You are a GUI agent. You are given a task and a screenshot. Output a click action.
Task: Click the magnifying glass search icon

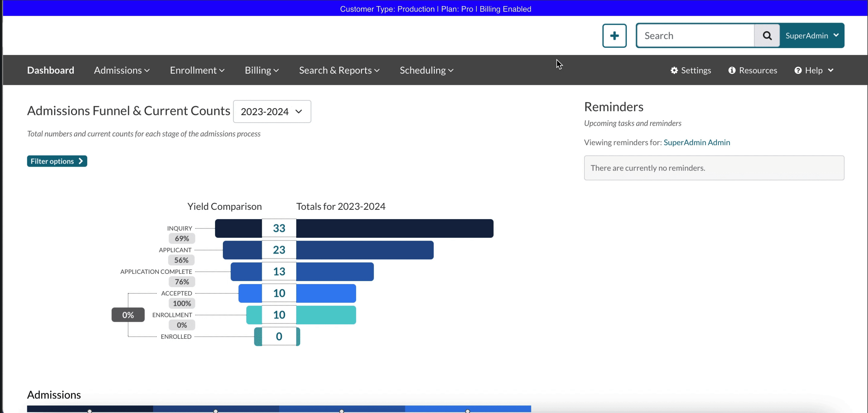click(767, 36)
